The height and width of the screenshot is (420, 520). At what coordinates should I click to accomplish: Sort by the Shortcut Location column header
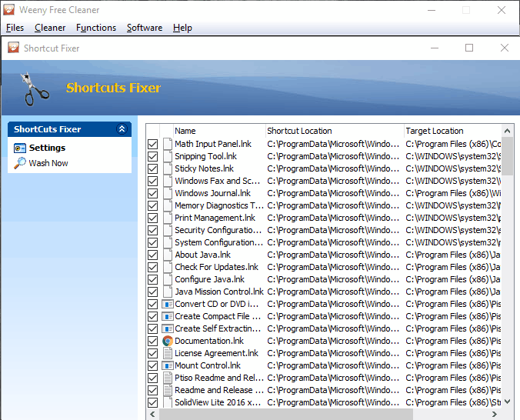335,131
